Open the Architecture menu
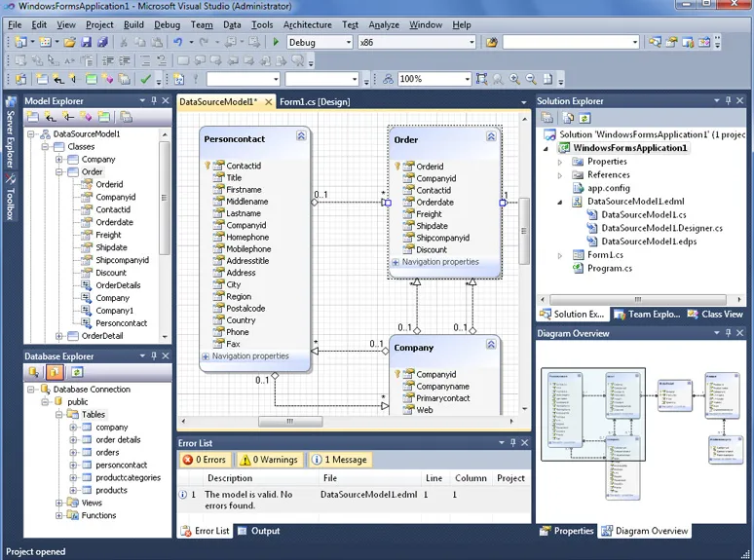This screenshot has width=754, height=560. click(x=307, y=25)
